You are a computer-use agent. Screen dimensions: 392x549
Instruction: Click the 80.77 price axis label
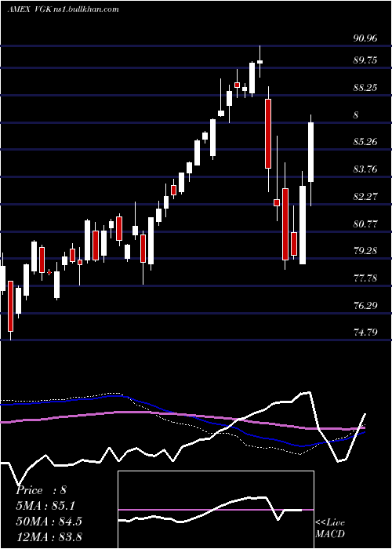coord(365,224)
